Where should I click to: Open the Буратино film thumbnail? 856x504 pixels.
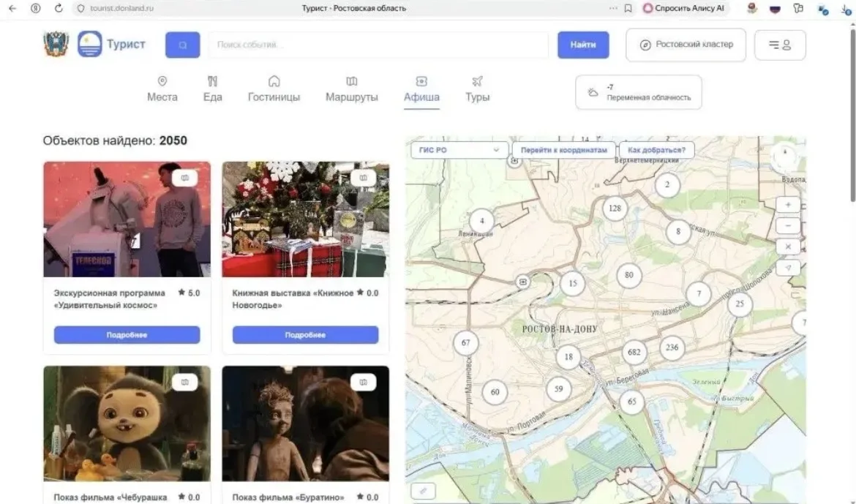point(305,424)
